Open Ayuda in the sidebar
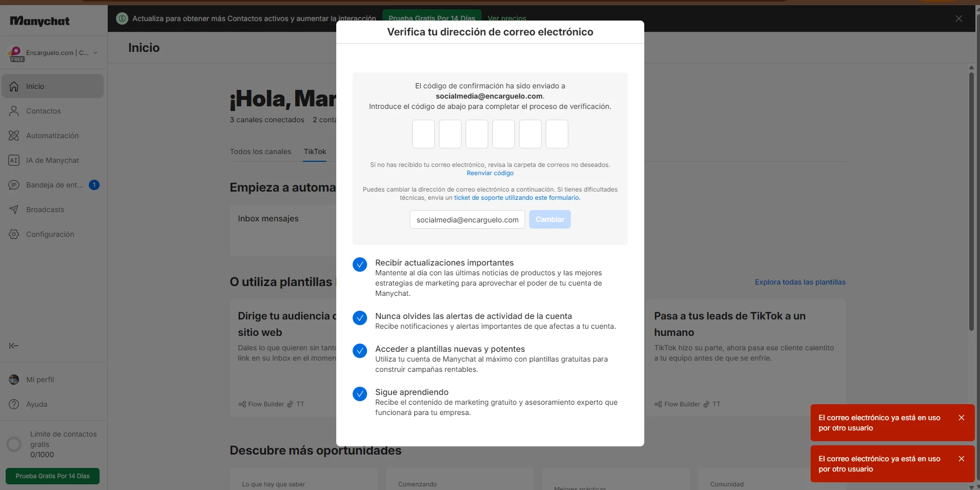 [52, 404]
